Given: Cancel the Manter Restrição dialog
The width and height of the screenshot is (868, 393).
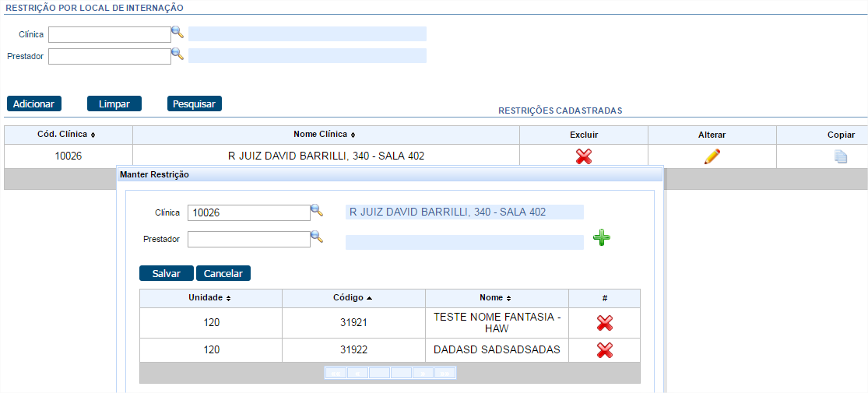Looking at the screenshot, I should [223, 273].
